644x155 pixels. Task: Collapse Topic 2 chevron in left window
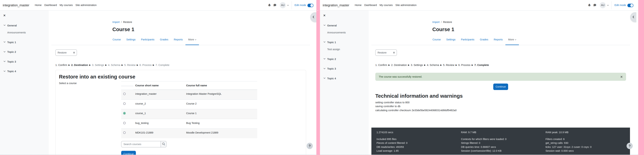click(x=4, y=52)
